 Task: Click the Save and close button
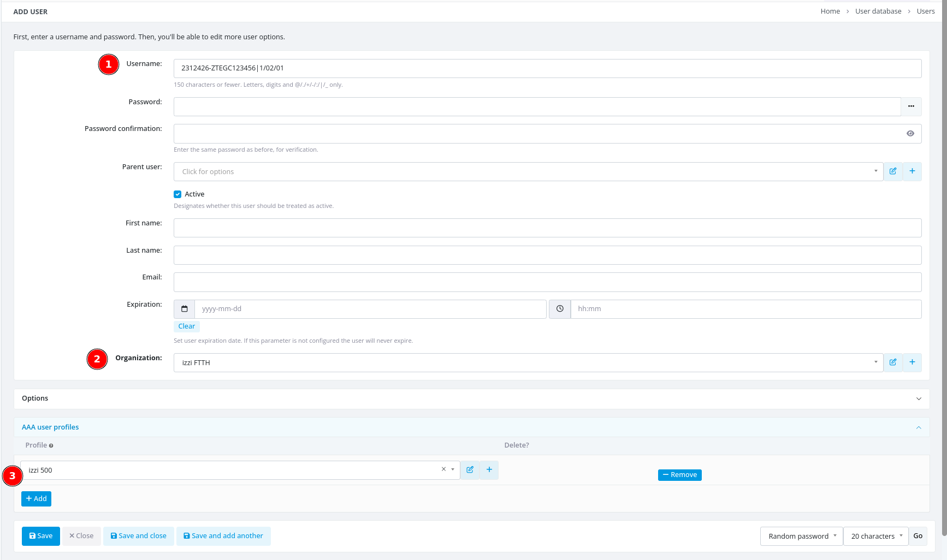139,536
